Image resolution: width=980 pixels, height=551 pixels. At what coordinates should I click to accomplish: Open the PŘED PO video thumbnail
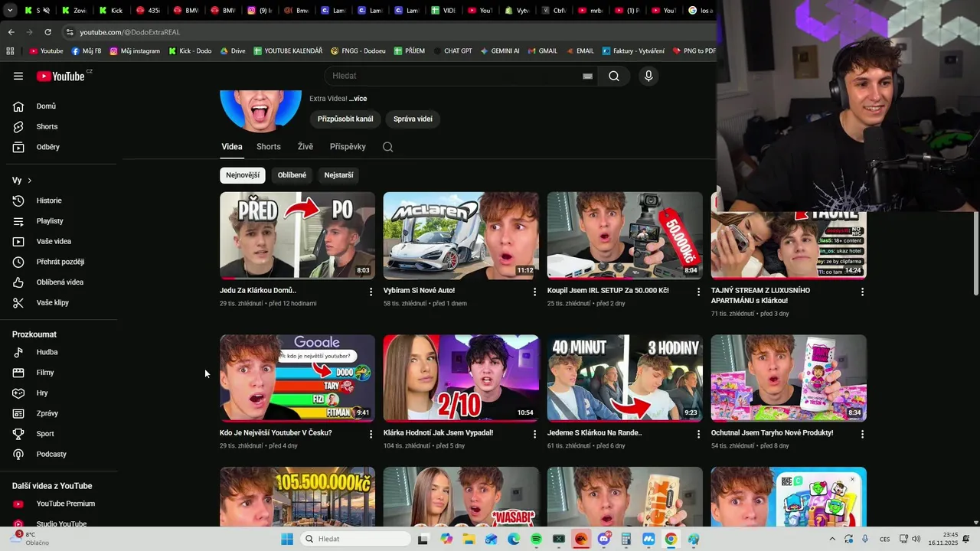pyautogui.click(x=297, y=236)
